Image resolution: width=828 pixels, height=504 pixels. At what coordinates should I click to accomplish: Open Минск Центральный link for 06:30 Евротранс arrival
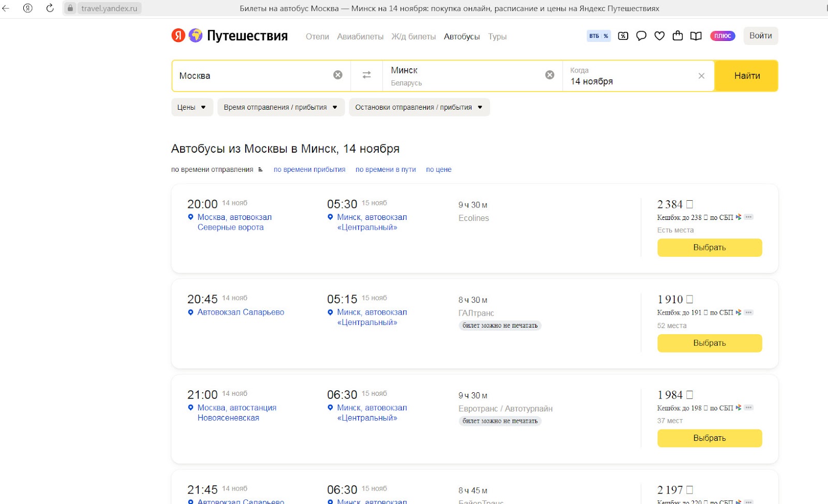coord(372,412)
